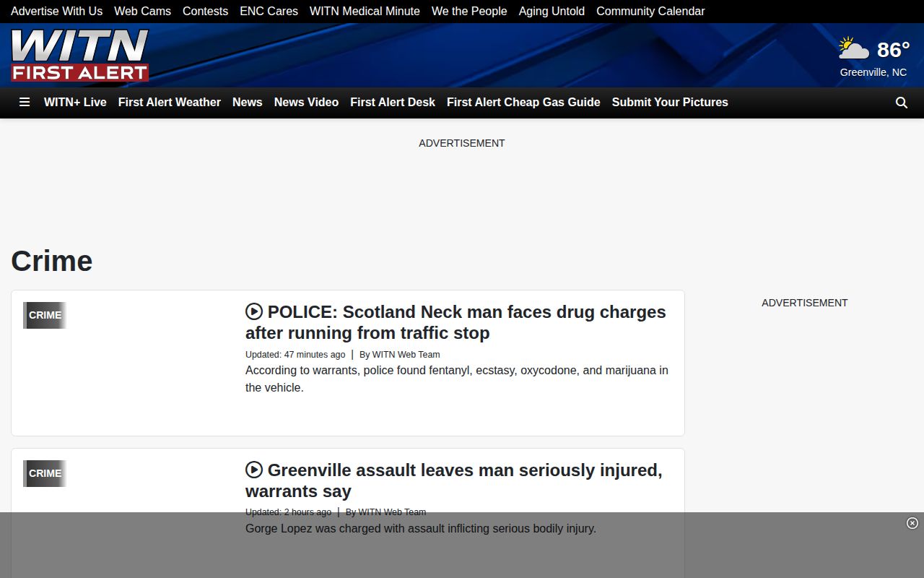Screen dimensions: 924x578
Task: Click 'By WITN Web Team' on Scotland Neck story
Action: (400, 355)
